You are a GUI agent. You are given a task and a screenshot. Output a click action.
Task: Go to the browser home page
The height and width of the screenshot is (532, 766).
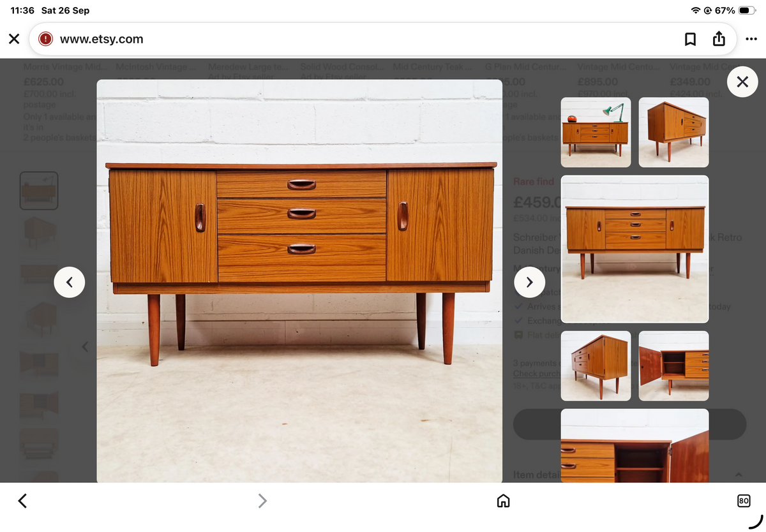pos(503,501)
